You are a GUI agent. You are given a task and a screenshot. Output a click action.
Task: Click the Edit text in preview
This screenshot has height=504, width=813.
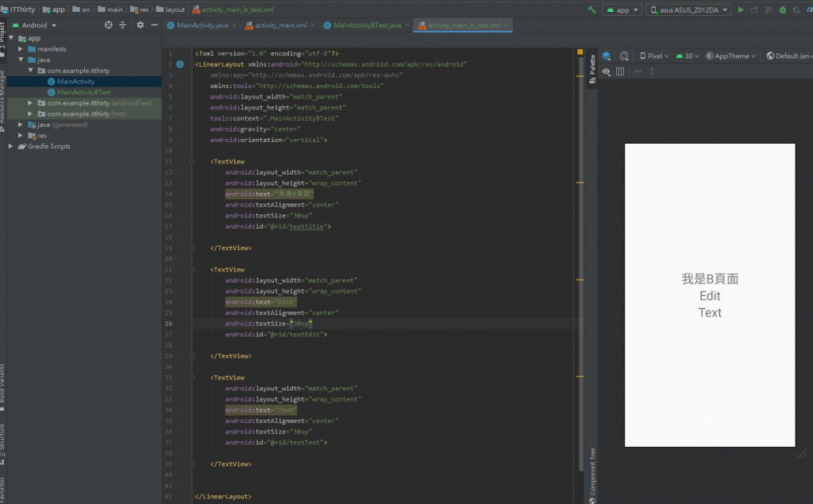coord(710,296)
